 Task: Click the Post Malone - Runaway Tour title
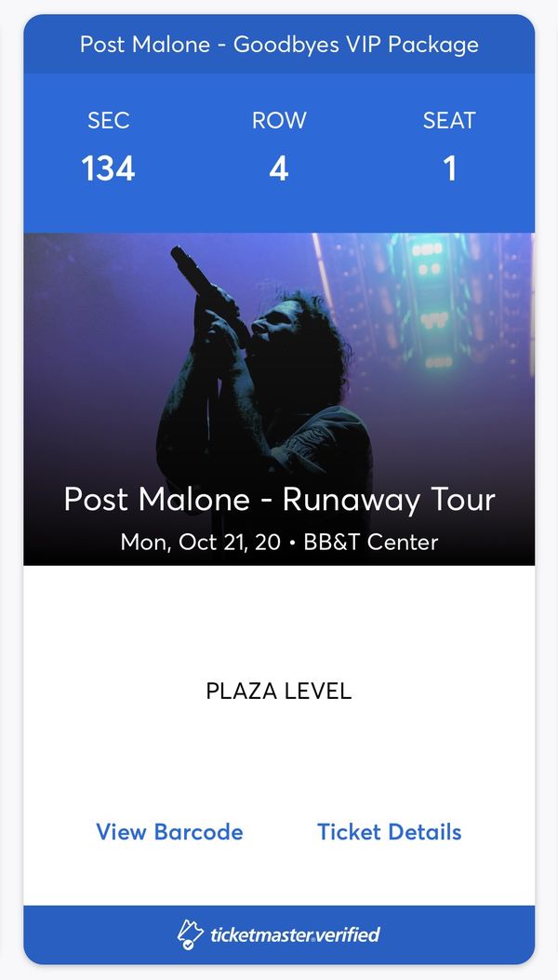click(279, 500)
